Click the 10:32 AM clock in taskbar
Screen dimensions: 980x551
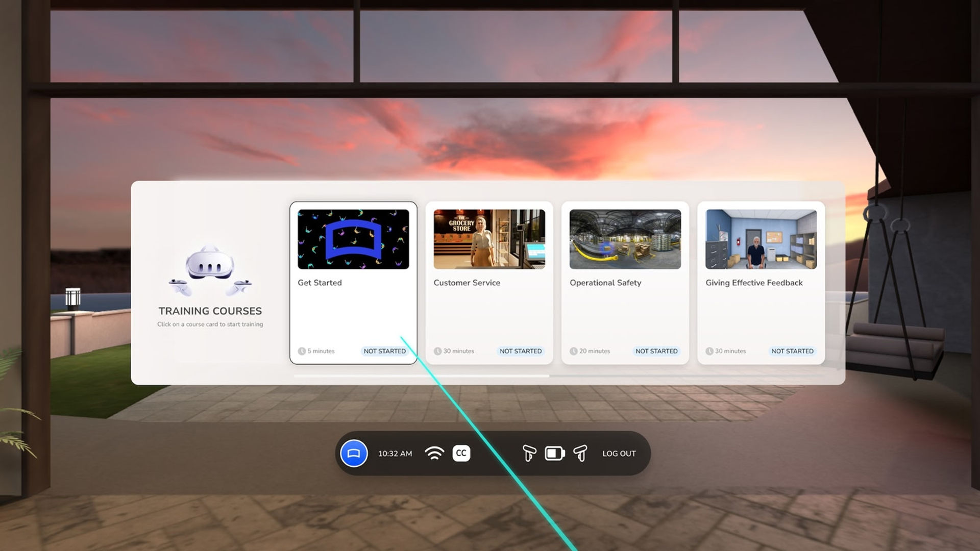click(x=395, y=454)
